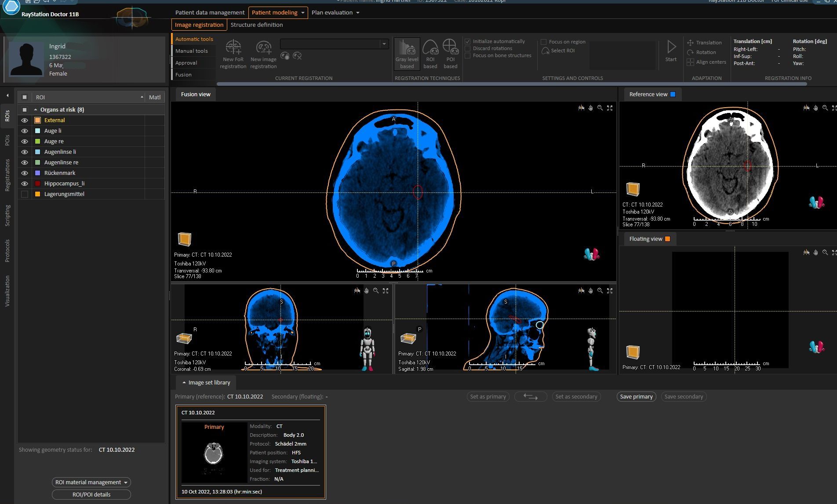Check the Focus on region option

[544, 42]
